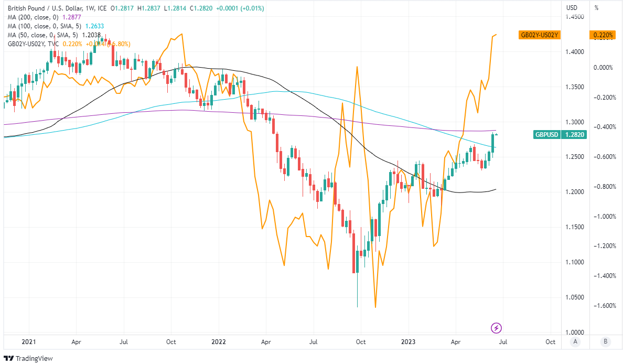
Task: Toggle the 'B' scale button
Action: [605, 342]
